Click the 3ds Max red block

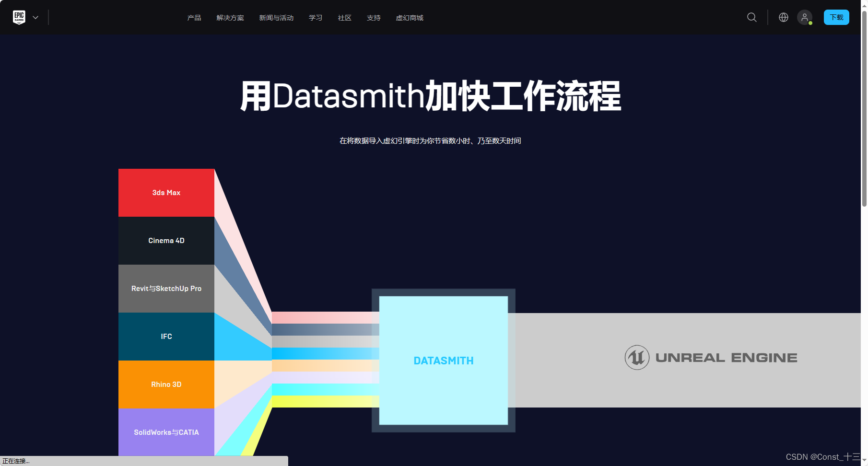[166, 192]
